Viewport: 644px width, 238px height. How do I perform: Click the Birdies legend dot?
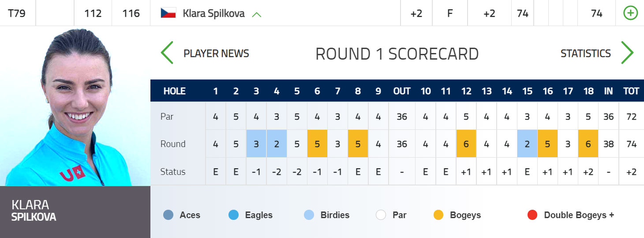coord(309,215)
